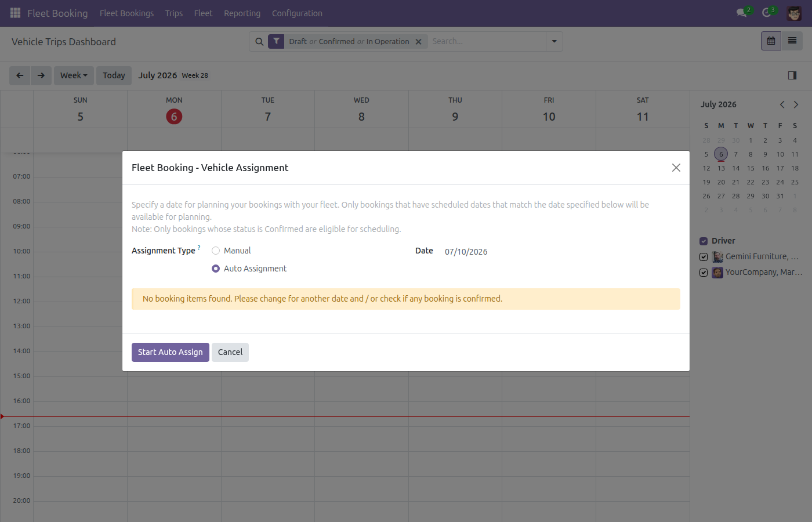
Task: Click Wednesday 8 column header
Action: [x=361, y=110]
